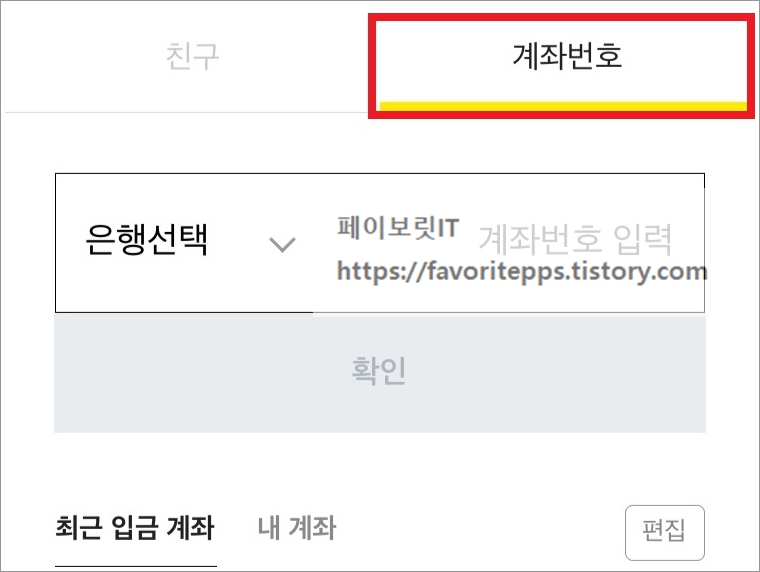Confirm with the 확인 button

tap(380, 372)
